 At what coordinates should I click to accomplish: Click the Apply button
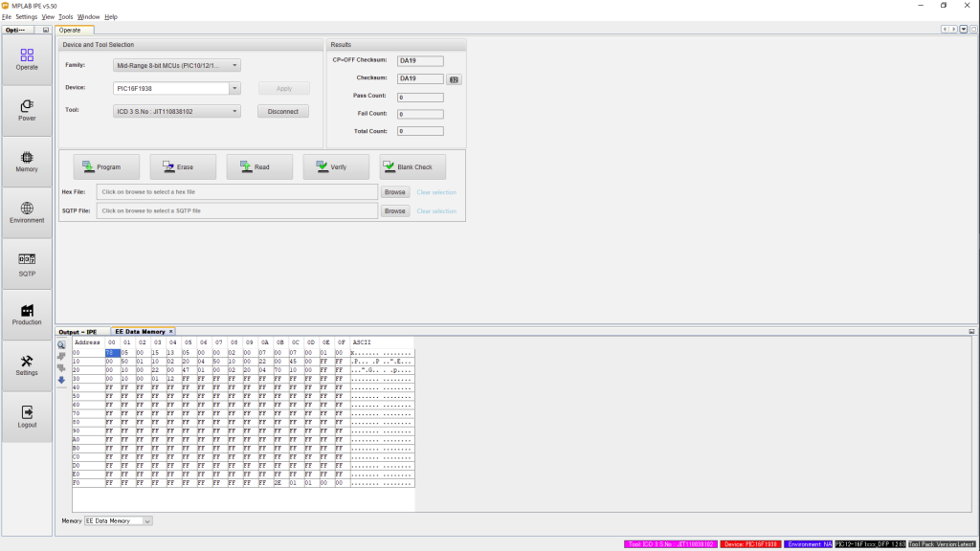coord(283,89)
